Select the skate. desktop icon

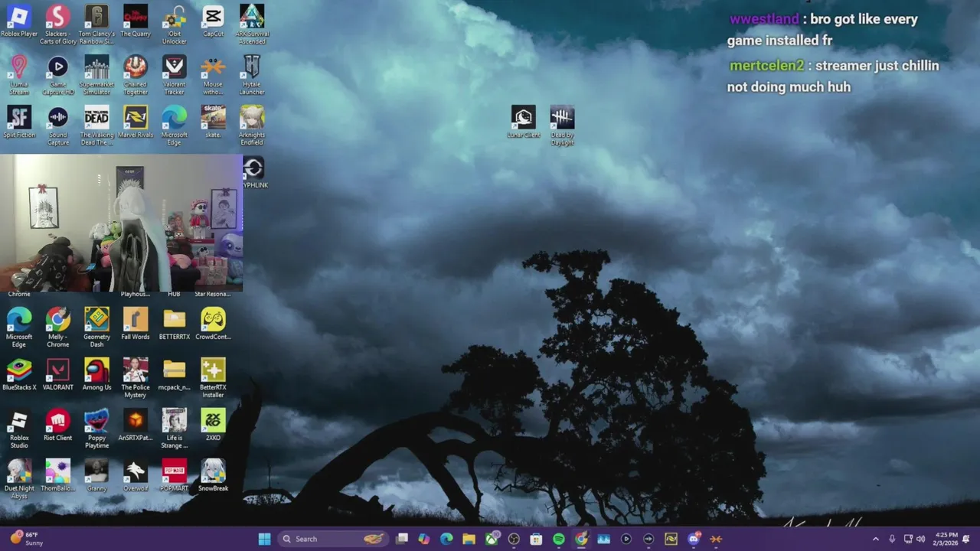[x=213, y=122]
